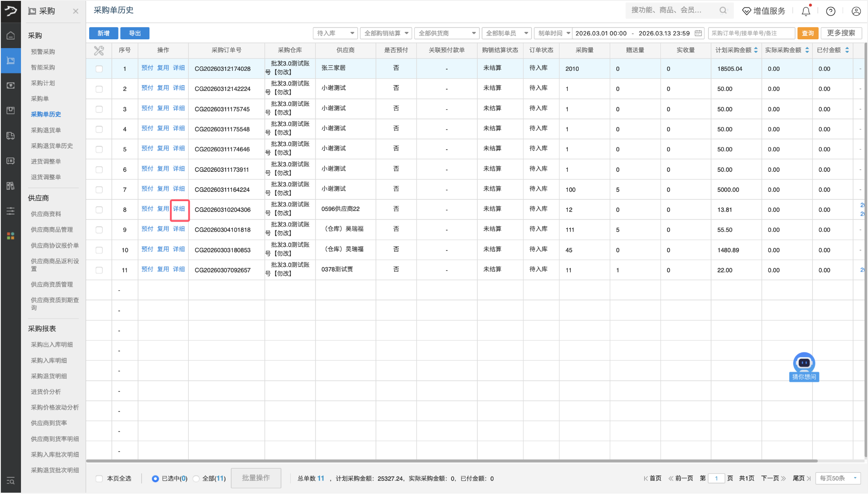Check the checkbox for row 1
The width and height of the screenshot is (868, 494).
[99, 69]
